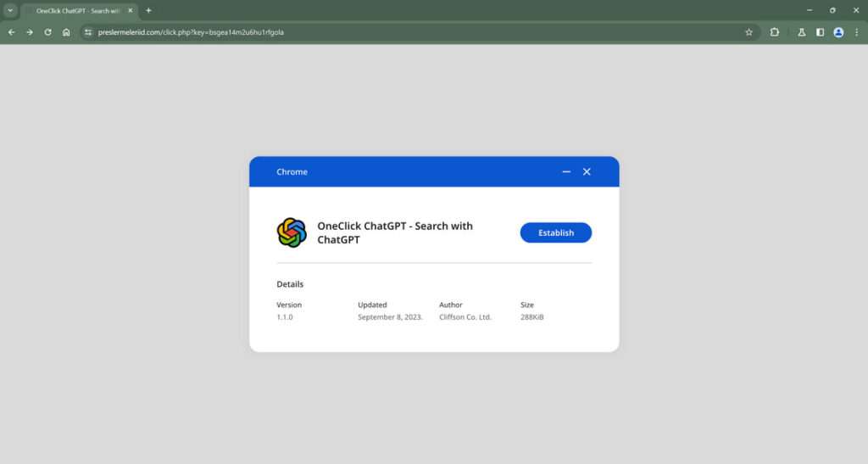Open the Chrome three-dot menu

coord(856,32)
